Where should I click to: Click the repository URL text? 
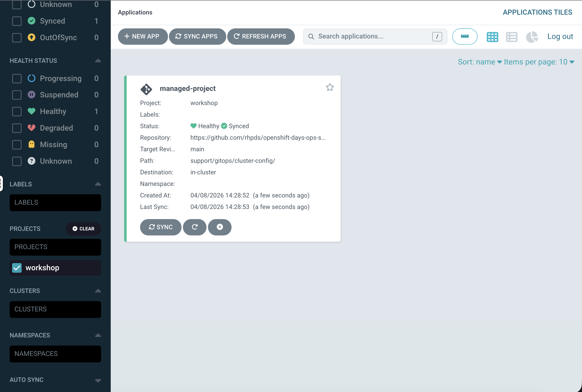coord(258,138)
